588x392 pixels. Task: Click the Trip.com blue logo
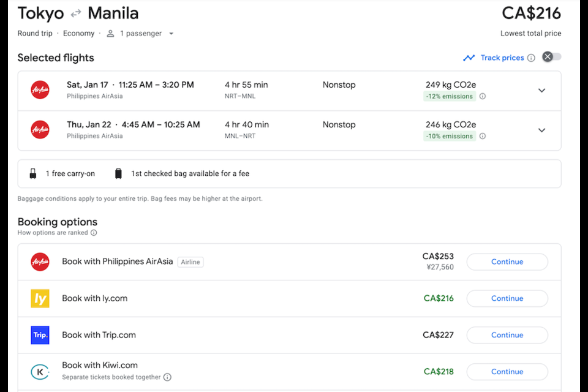click(40, 335)
